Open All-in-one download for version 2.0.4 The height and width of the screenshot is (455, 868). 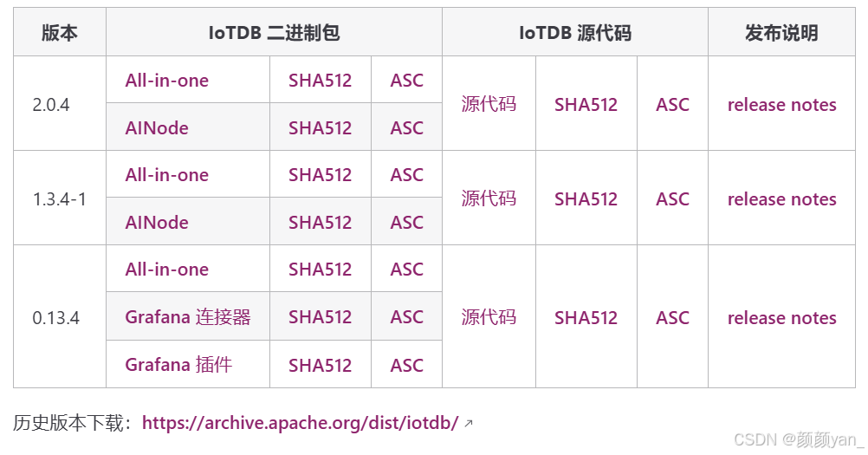pyautogui.click(x=166, y=81)
